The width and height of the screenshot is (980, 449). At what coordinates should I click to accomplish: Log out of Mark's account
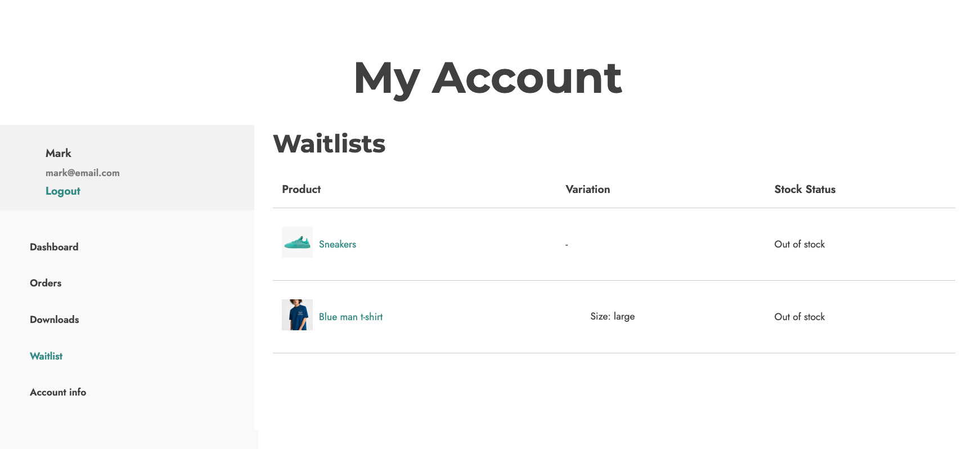pos(63,191)
